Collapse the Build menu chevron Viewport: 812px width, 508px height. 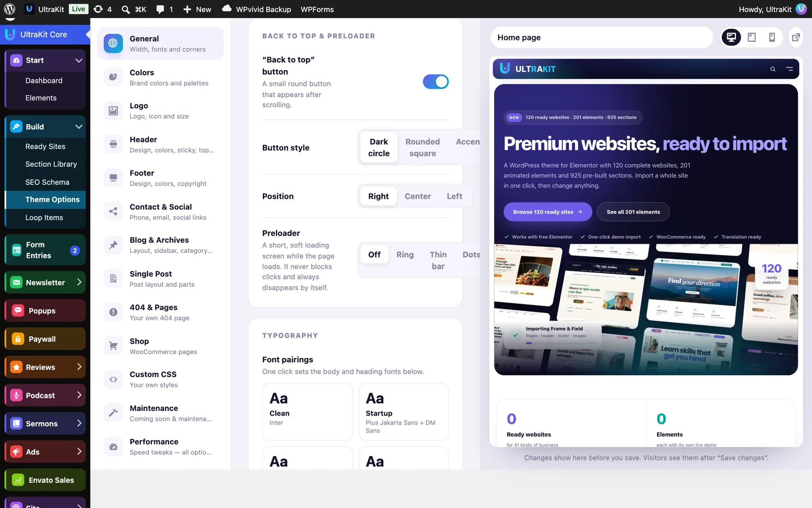click(79, 127)
